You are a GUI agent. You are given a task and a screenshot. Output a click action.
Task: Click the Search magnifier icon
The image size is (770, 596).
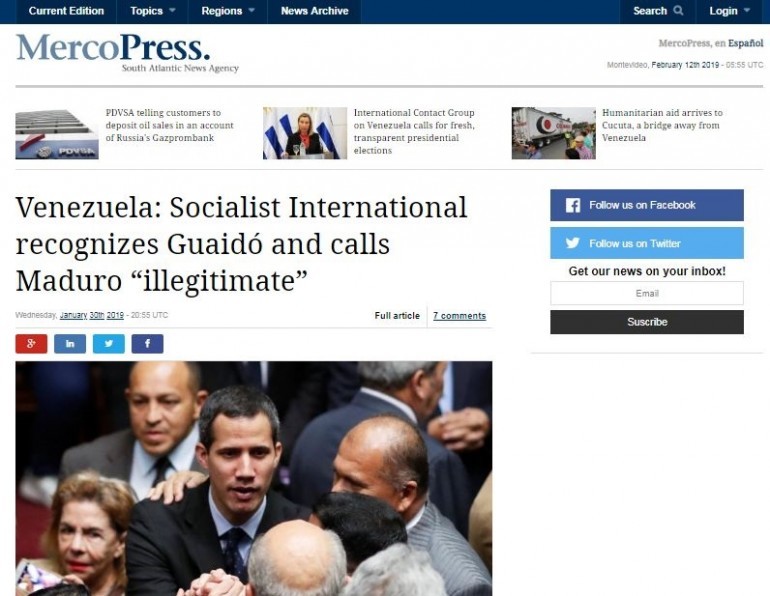coord(678,10)
